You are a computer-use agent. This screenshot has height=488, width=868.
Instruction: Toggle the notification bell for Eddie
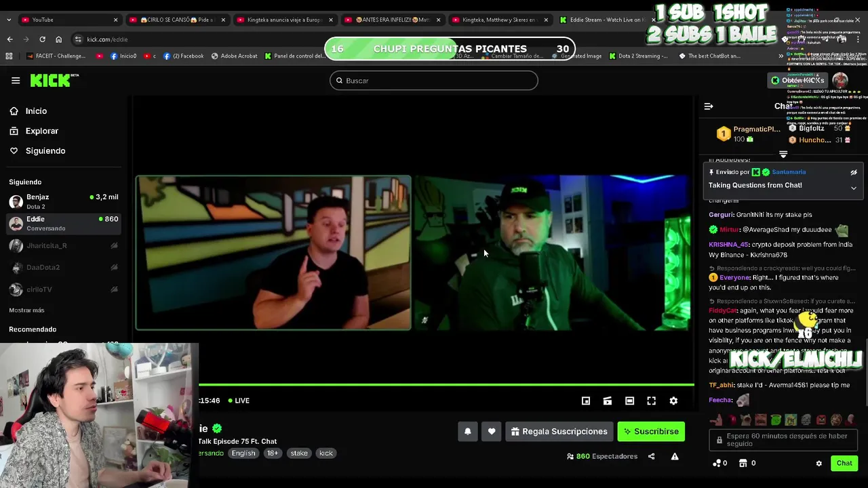(x=467, y=431)
